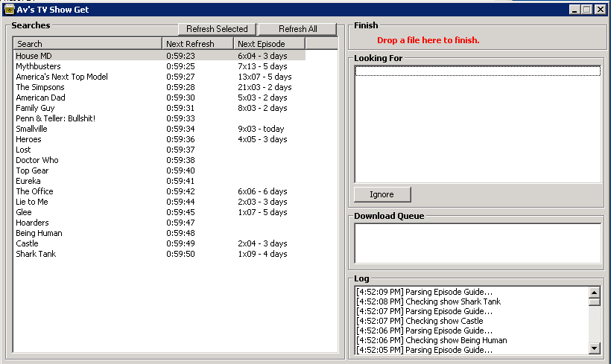Click the Refresh All button
This screenshot has height=364, width=611.
(298, 29)
